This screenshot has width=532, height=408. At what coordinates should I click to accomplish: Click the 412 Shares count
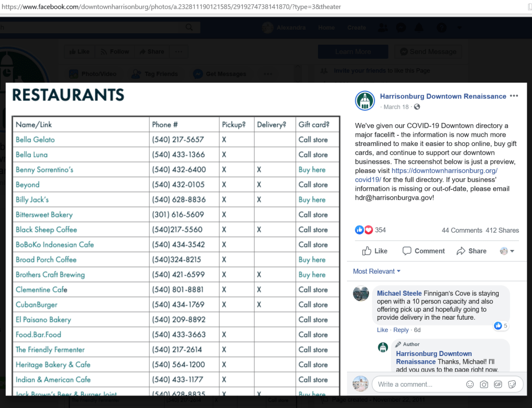[x=502, y=230]
